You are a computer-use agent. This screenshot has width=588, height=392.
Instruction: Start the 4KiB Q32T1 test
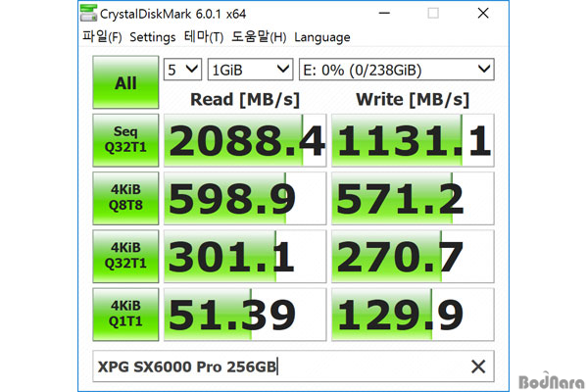tap(125, 257)
